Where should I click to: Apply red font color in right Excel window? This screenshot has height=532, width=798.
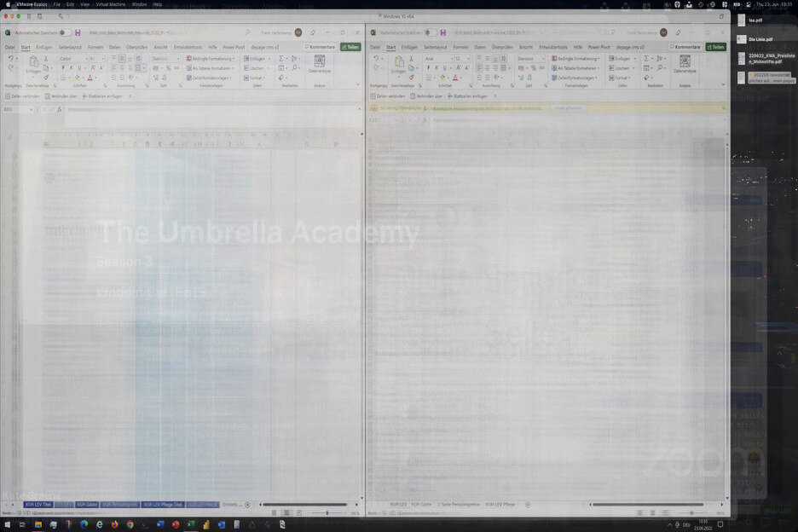tap(455, 78)
